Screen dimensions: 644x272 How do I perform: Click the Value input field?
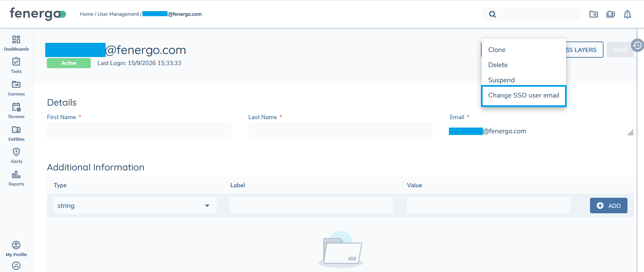pos(488,206)
